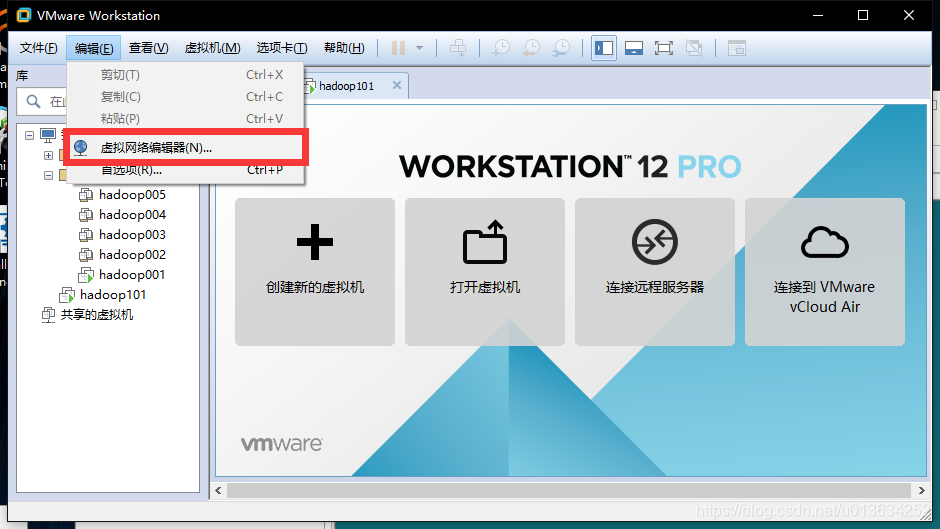The height and width of the screenshot is (529, 940).
Task: Close the open 编辑(E) menu
Action: pos(94,48)
